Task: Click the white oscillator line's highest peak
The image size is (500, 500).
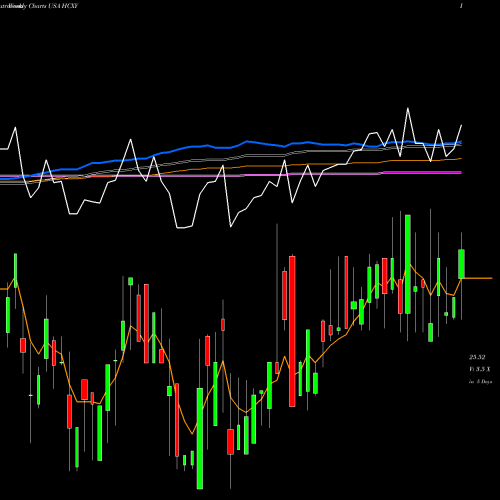Action: [408, 108]
